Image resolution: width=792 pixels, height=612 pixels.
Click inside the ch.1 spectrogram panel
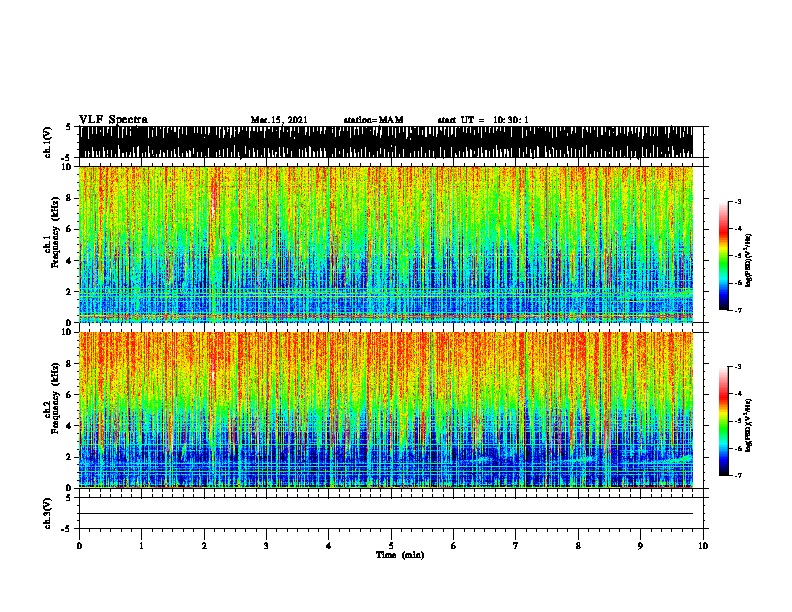(x=386, y=244)
